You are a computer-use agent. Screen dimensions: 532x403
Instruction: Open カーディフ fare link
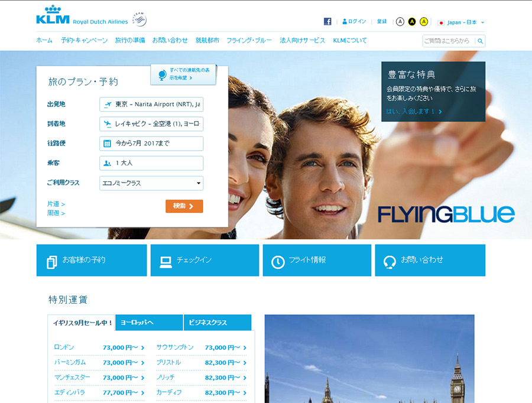pyautogui.click(x=201, y=392)
